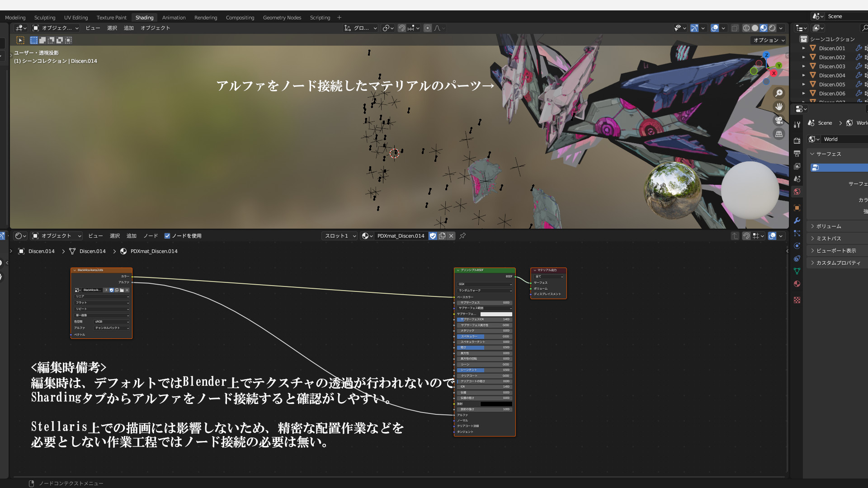Click the viewport zoom magnifier gizmo
868x488 pixels.
pyautogui.click(x=779, y=93)
